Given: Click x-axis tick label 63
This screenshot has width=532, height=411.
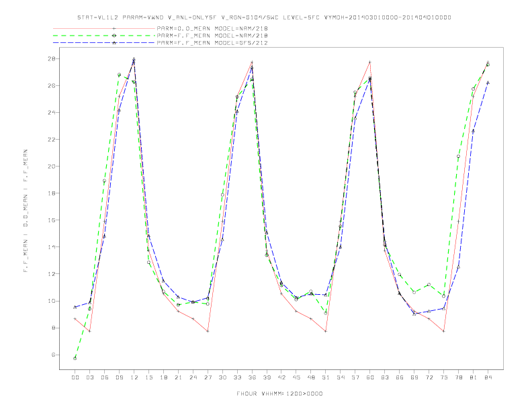Looking at the screenshot, I should pos(385,377).
